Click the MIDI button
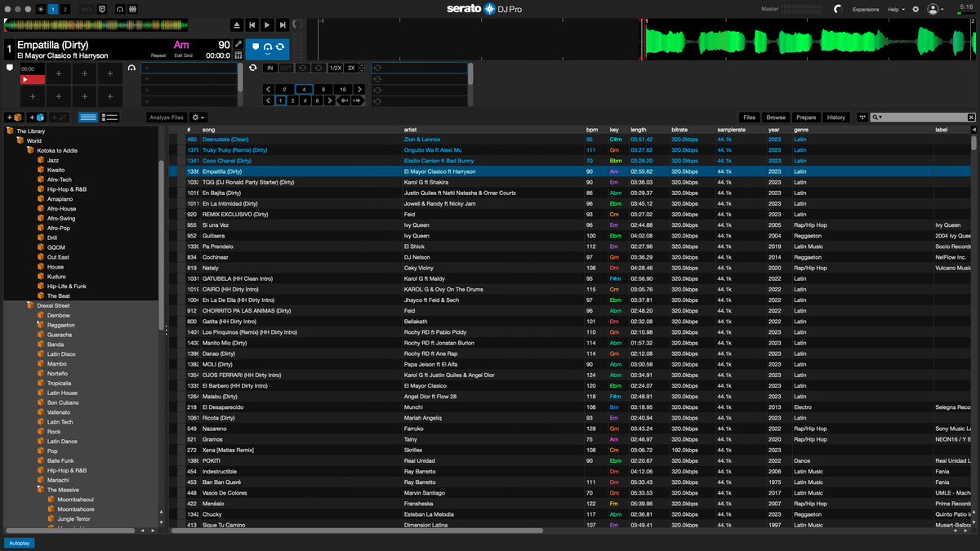The image size is (980, 551). (x=87, y=8)
